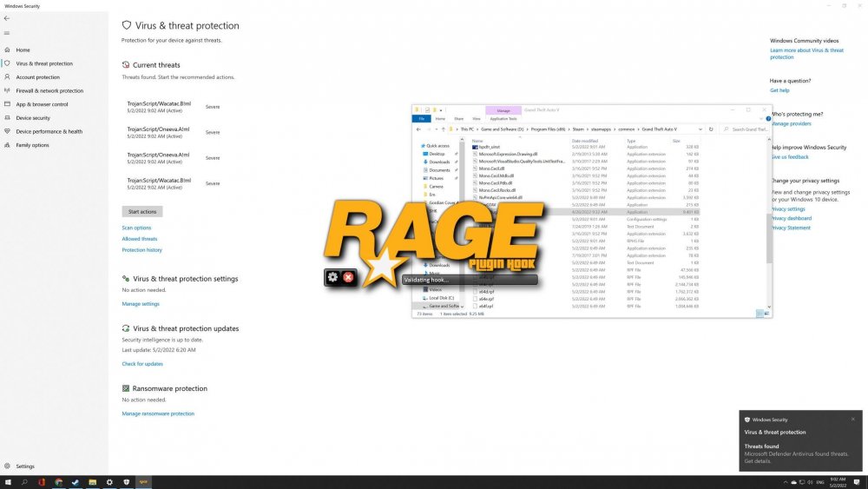Open Share ribbon tab in File Explorer
This screenshot has height=489, width=868.
point(459,118)
